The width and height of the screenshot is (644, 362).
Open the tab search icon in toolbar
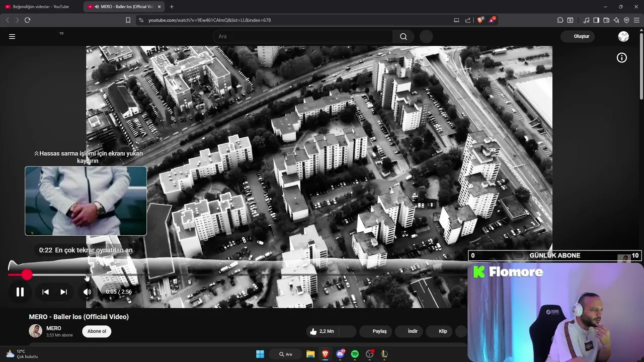tap(570, 20)
